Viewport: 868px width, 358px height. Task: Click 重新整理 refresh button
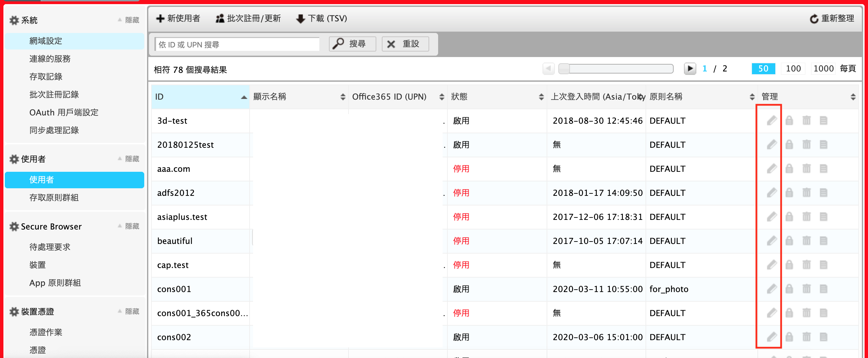point(832,19)
